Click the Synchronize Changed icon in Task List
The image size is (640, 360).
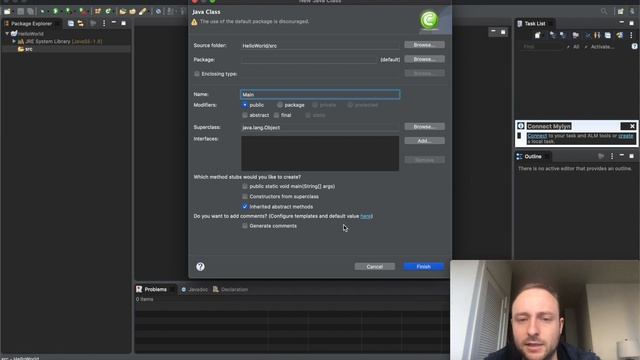(x=620, y=36)
